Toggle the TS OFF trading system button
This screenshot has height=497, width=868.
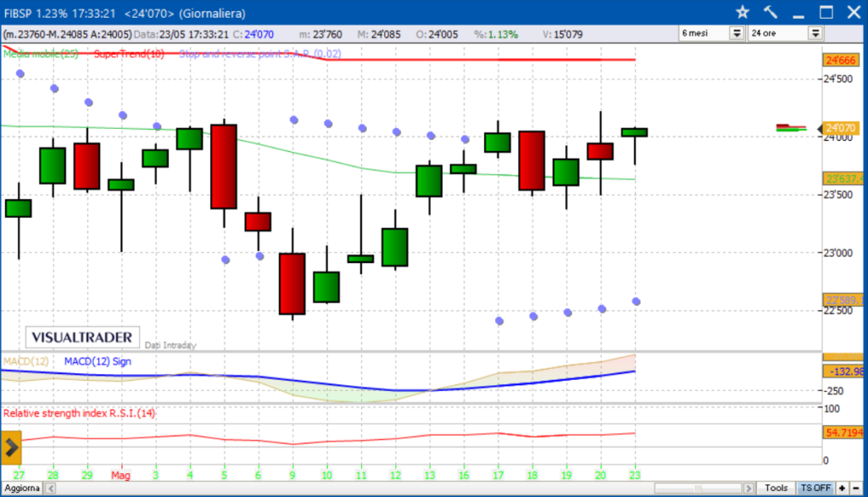pos(815,489)
